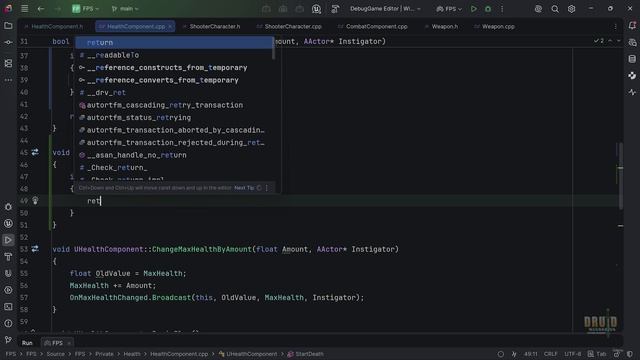Image resolution: width=640 pixels, height=360 pixels.
Task: Open the FPS project dropdown
Action: pos(85,9)
